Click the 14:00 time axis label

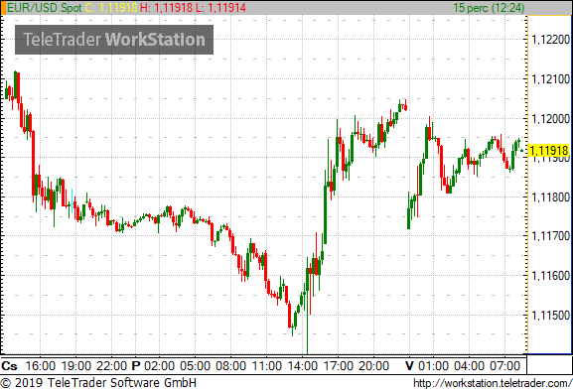[303, 365]
